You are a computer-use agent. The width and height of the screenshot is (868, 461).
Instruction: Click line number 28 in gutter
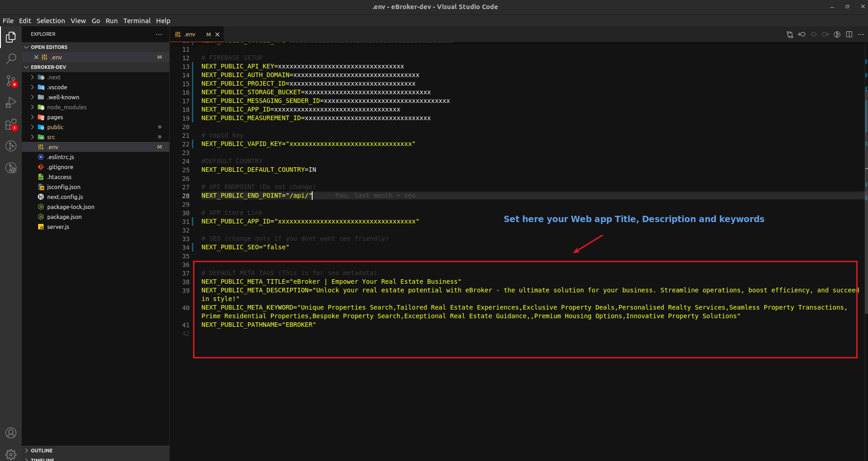pyautogui.click(x=186, y=196)
